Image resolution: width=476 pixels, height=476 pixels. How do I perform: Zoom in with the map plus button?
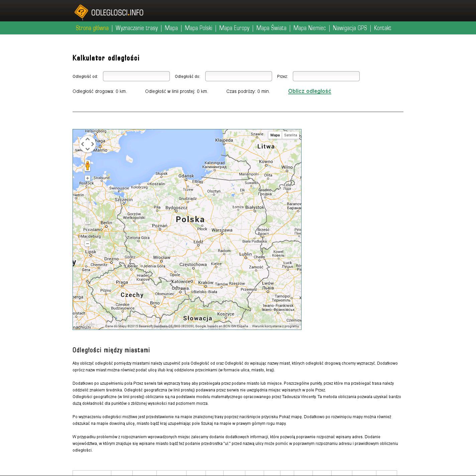pos(88,178)
